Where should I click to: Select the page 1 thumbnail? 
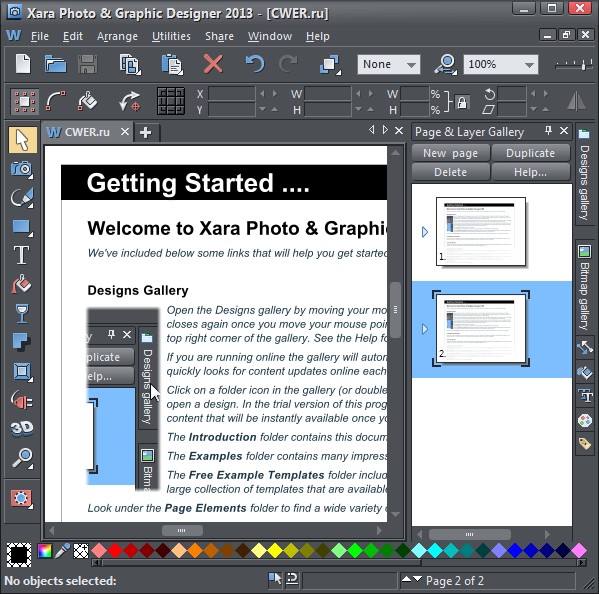[481, 231]
